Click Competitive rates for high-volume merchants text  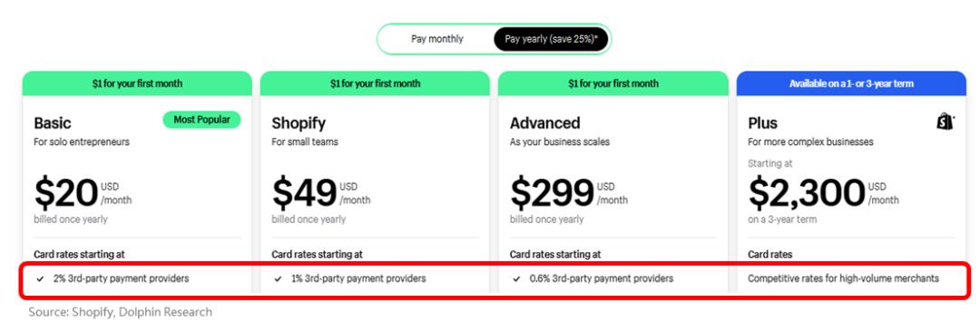point(843,278)
